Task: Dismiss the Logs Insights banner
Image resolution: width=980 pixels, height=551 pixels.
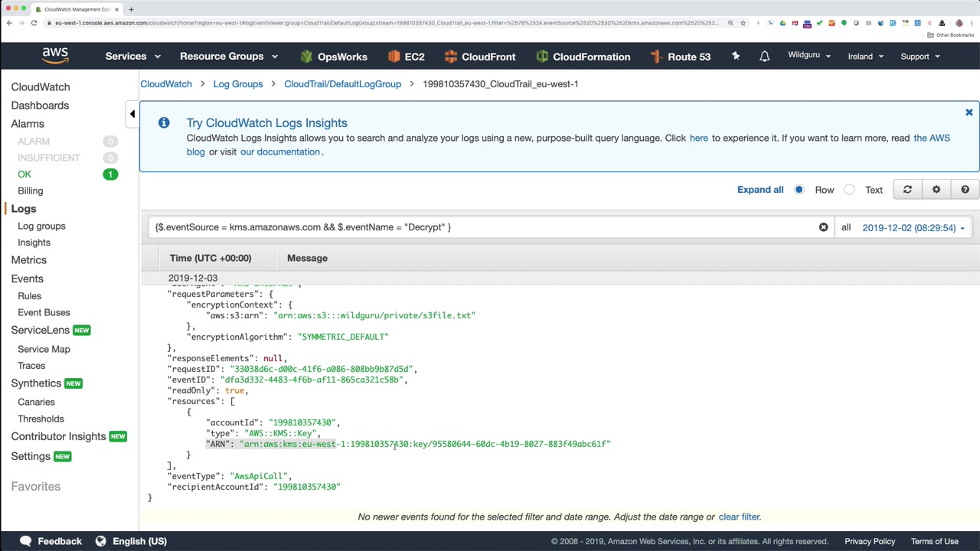Action: point(969,112)
